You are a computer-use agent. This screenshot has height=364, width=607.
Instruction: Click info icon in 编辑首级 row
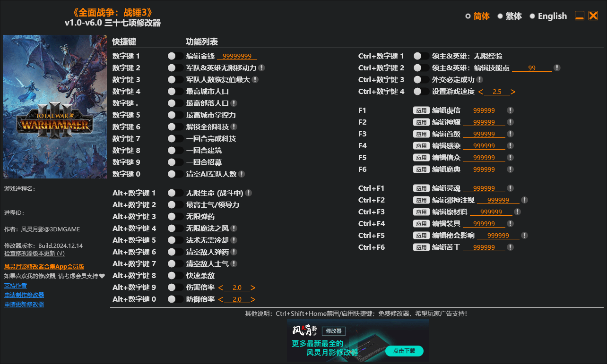[510, 134]
